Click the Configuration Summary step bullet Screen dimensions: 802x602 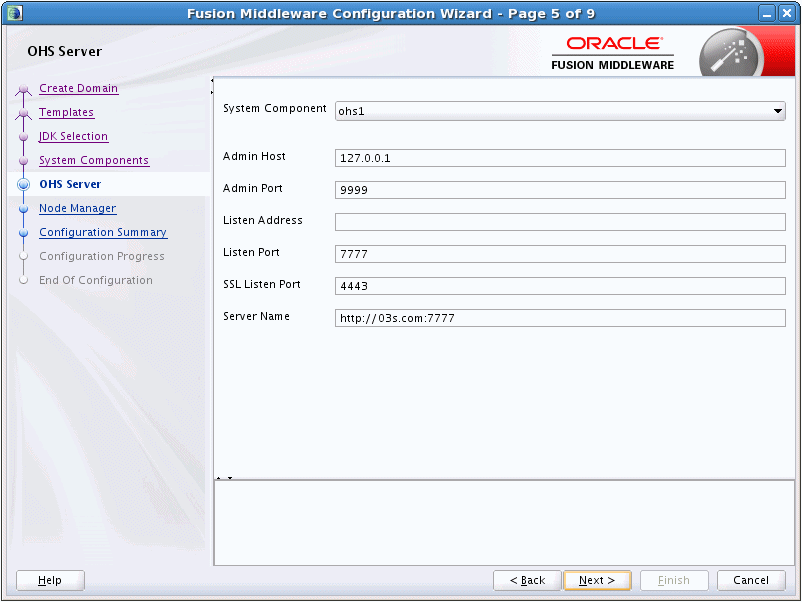23,233
